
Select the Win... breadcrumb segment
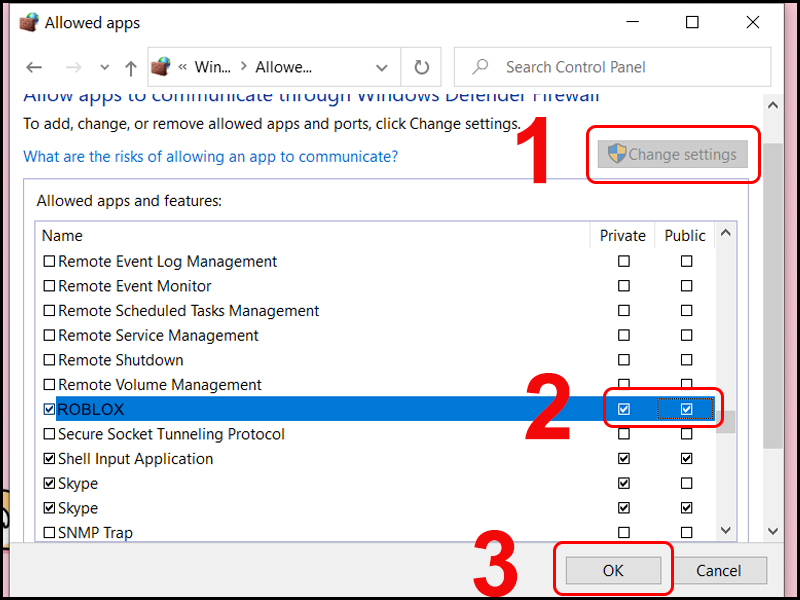[x=212, y=67]
